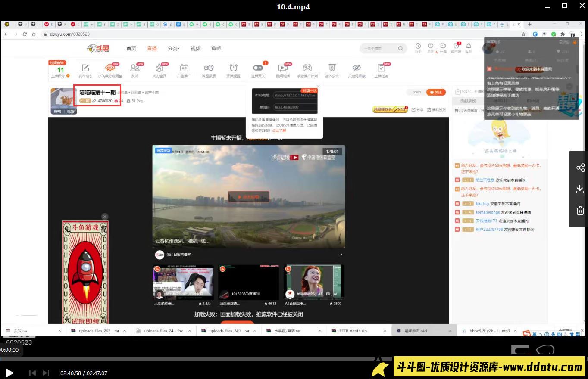Viewport: 588px width, 379px height.
Task: Expand the 水手服-夏装.rar download menu
Action: click(x=320, y=331)
